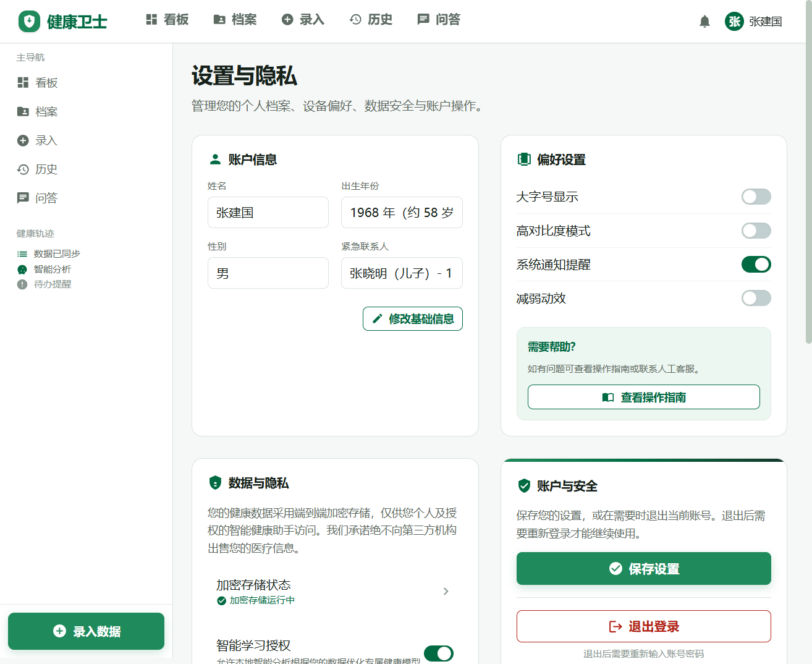Click the top bar 录入 plus icon
The image size is (812, 664).
click(287, 20)
